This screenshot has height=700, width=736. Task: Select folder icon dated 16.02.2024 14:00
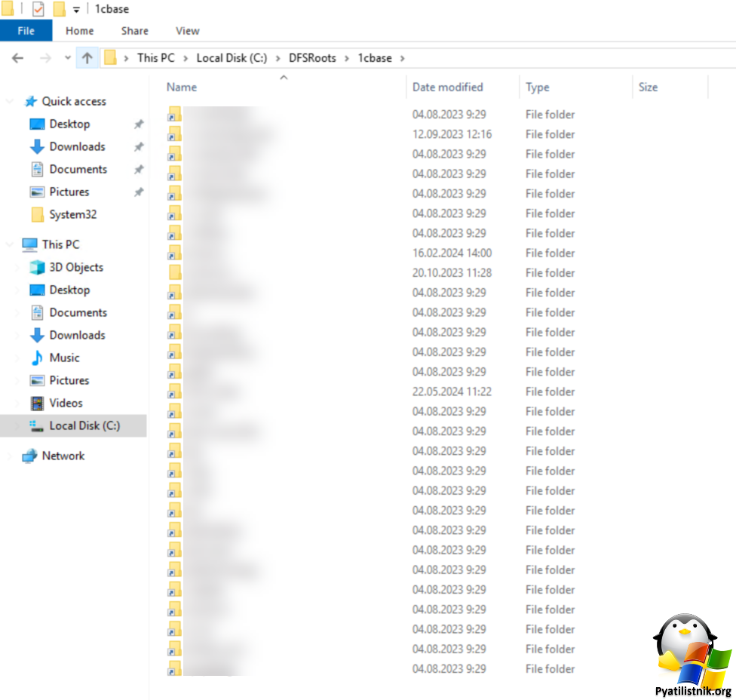[175, 253]
